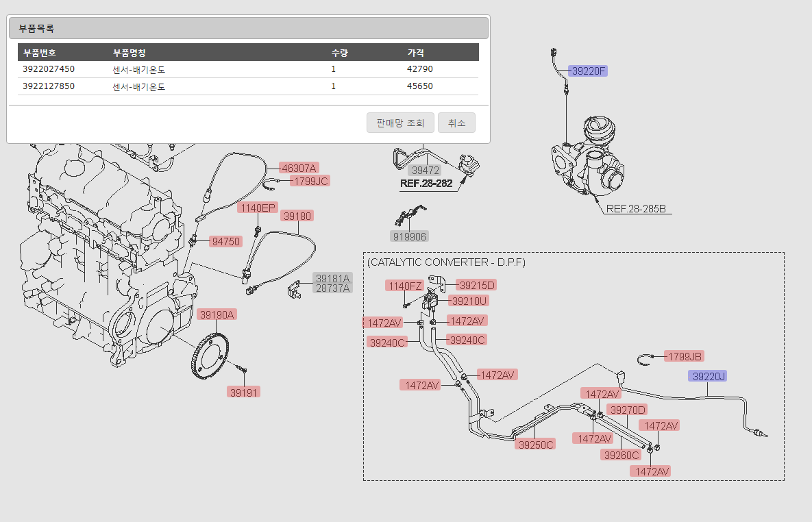Screen dimensions: 812x522
Task: Click the 39215D bracket label
Action: click(x=477, y=285)
